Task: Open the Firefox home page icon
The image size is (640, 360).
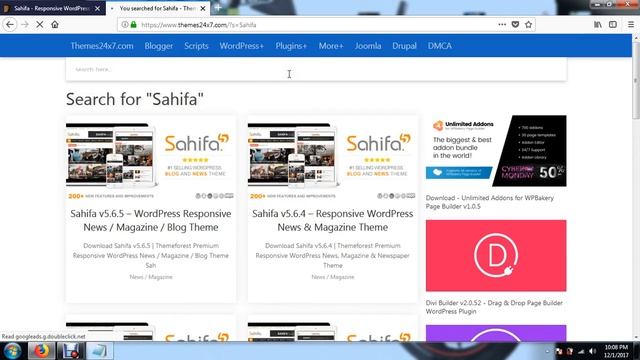Action: click(55, 25)
